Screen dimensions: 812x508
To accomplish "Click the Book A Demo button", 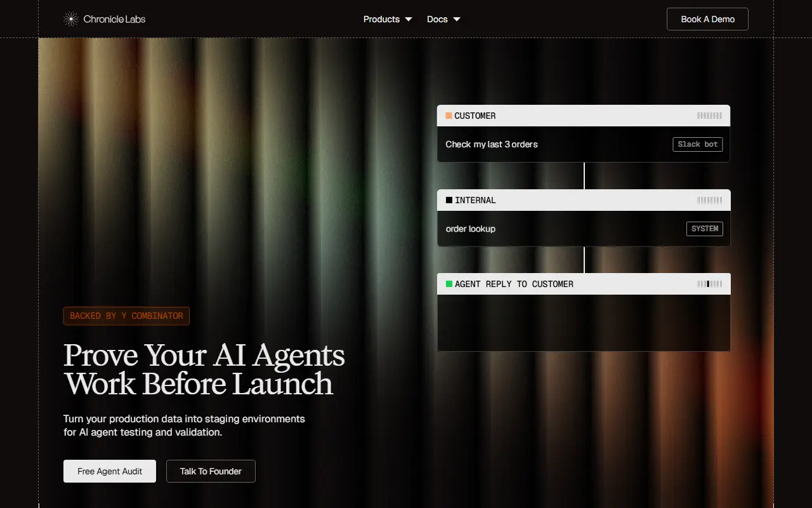I will click(707, 19).
